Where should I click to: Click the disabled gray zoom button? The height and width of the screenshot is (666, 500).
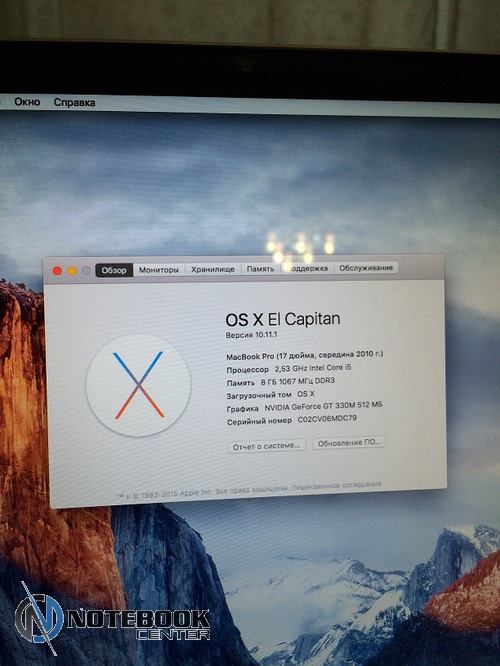[x=86, y=270]
